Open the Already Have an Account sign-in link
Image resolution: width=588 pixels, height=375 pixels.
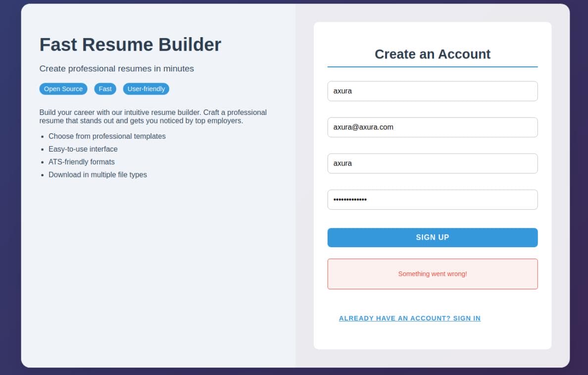click(409, 318)
